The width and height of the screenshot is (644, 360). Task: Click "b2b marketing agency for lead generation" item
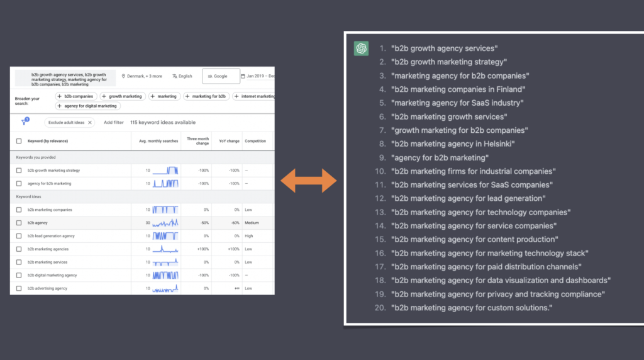tap(468, 198)
